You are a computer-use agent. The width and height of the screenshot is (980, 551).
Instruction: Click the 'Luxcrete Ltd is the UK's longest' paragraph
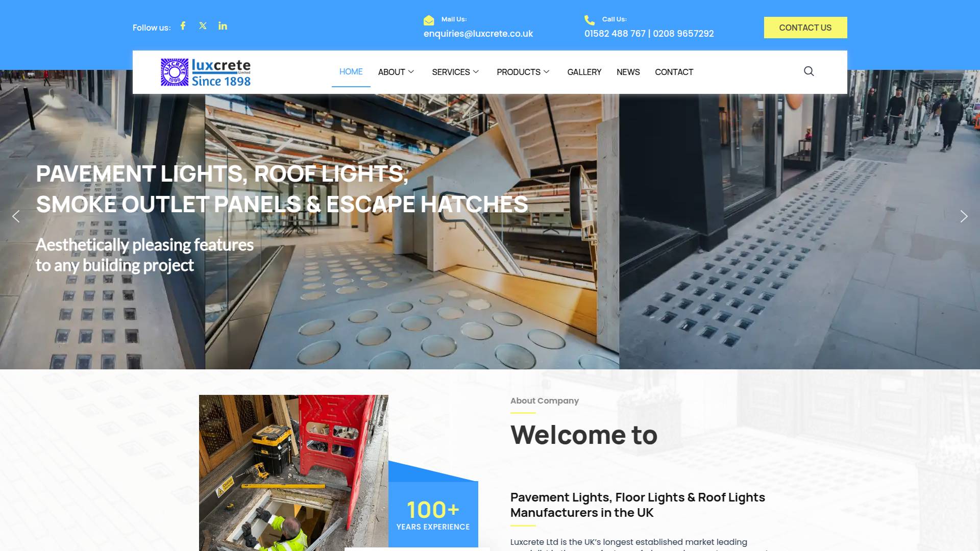pyautogui.click(x=638, y=545)
